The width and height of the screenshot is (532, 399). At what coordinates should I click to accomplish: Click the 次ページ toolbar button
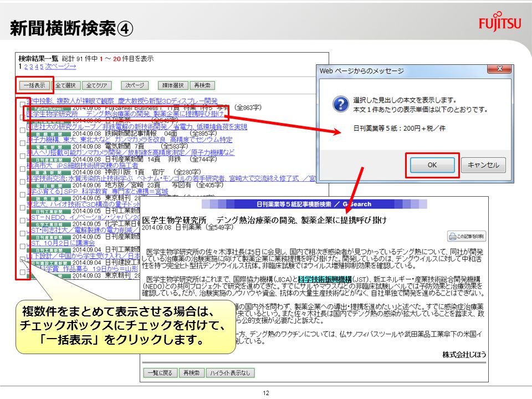click(135, 85)
